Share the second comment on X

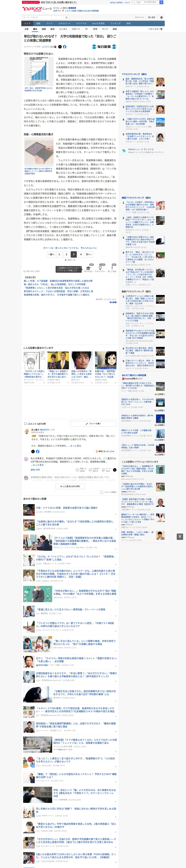pos(114,470)
